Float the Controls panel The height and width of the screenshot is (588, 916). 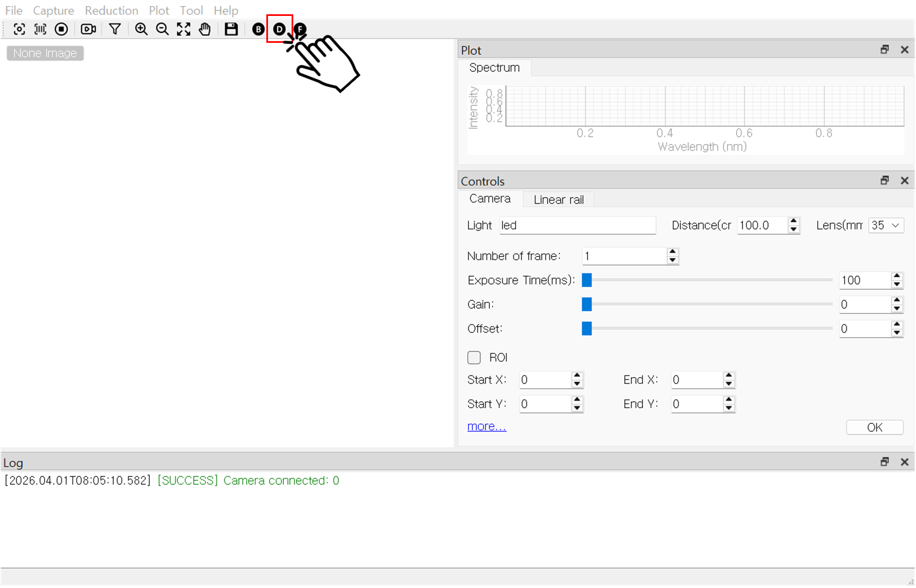[x=885, y=180]
